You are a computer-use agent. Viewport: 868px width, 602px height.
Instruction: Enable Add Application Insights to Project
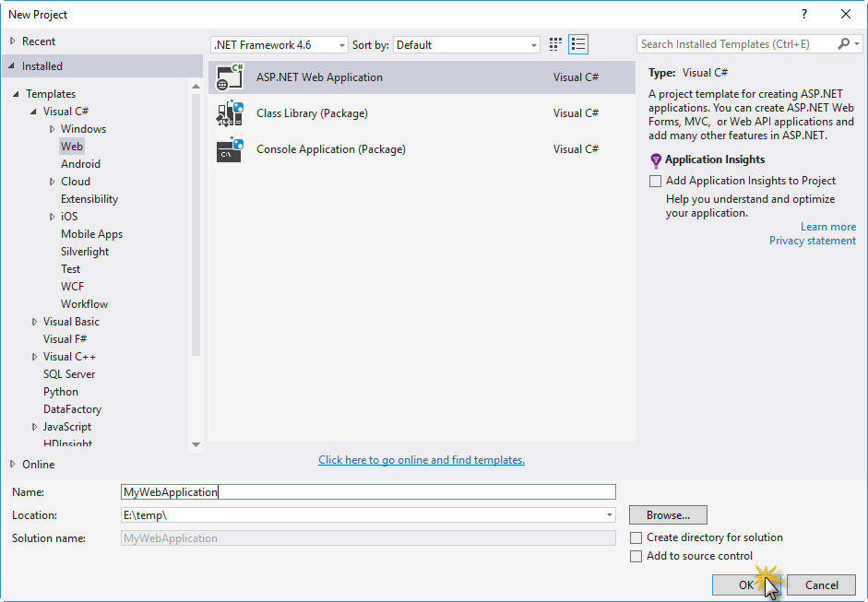pos(656,182)
